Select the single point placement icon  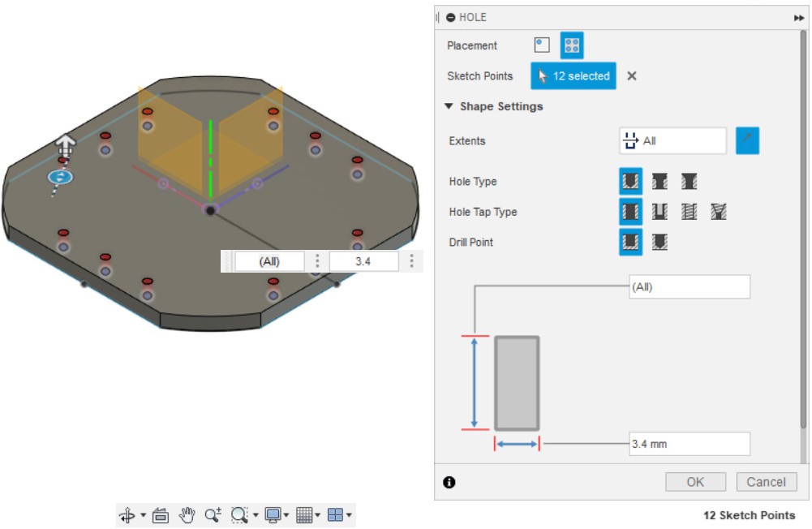pos(541,45)
